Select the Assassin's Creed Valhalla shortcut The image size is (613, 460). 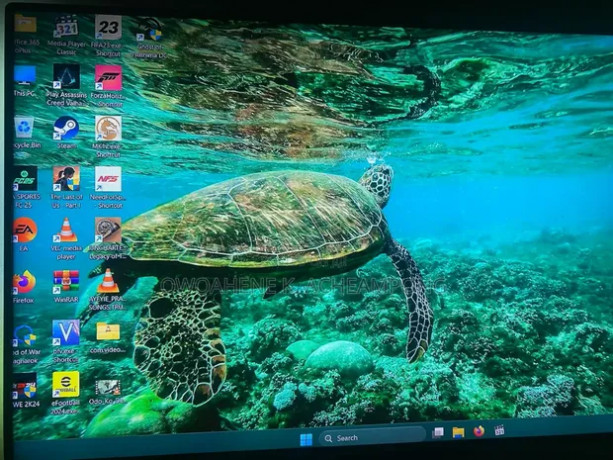coord(66,78)
